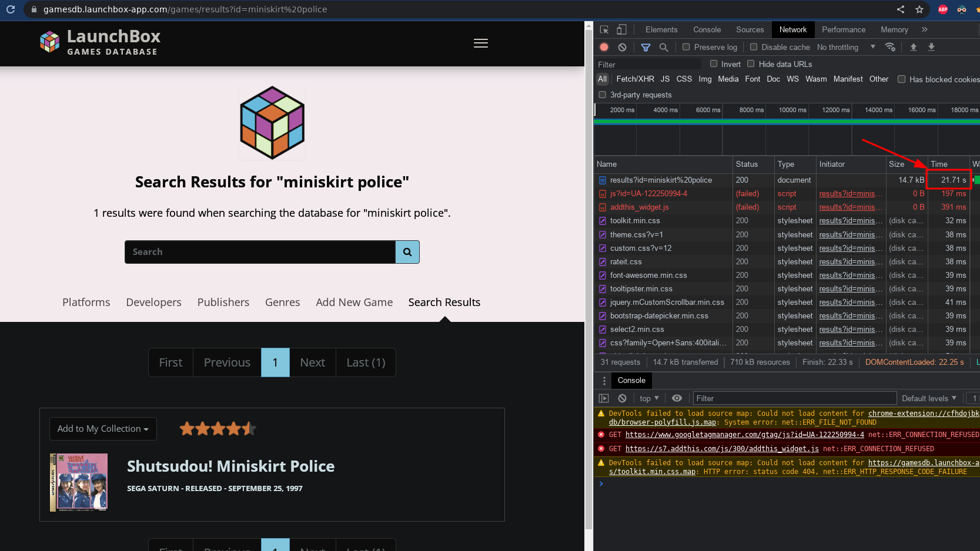Select the toolkit.min.css request row
The image size is (980, 551).
(787, 221)
